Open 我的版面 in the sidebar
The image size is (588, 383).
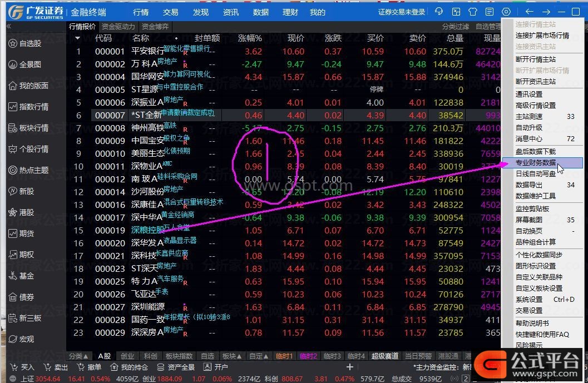pyautogui.click(x=28, y=86)
